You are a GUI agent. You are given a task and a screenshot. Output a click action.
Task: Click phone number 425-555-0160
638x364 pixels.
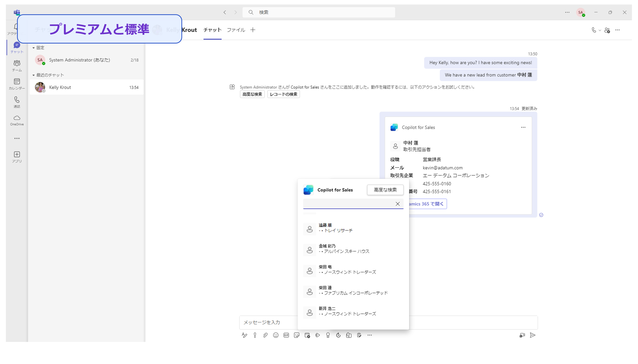[437, 184]
